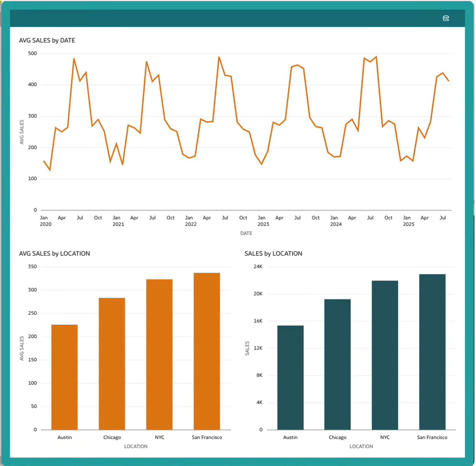The width and height of the screenshot is (476, 466).
Task: Click Austin label under orange chart
Action: pos(65,437)
